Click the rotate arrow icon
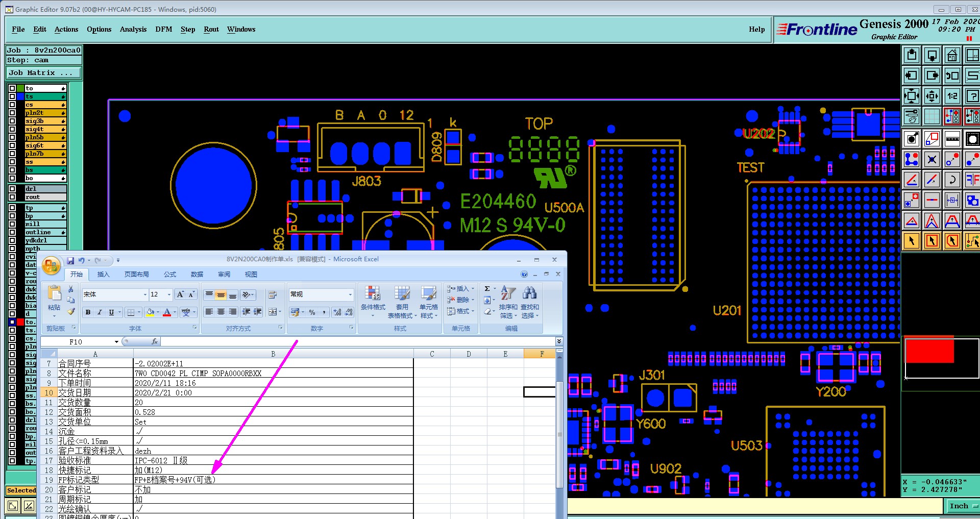 click(952, 180)
